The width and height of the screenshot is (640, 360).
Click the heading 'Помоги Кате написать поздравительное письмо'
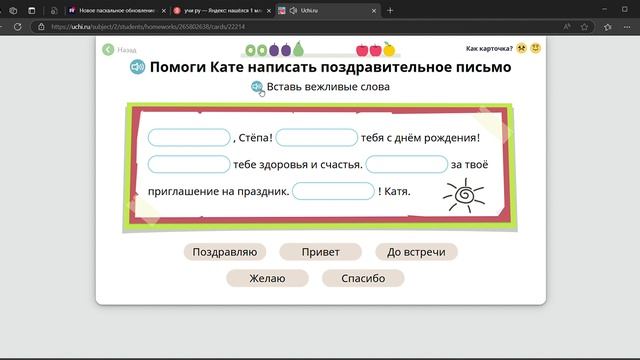(x=331, y=67)
